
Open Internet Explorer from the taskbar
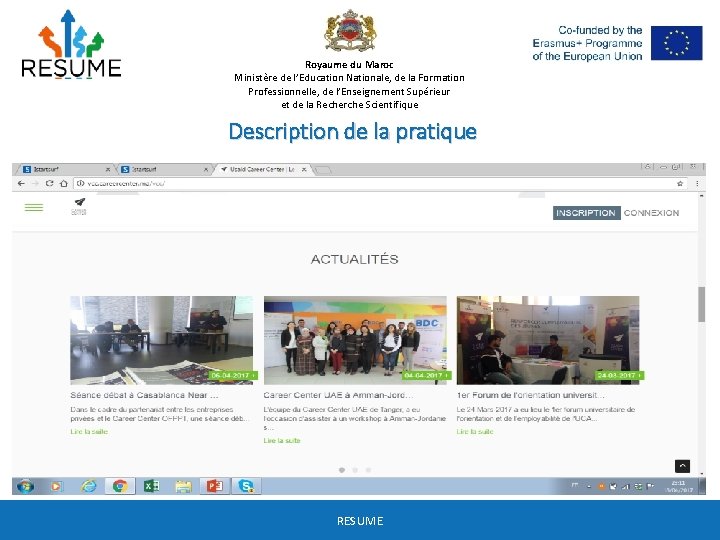(x=89, y=486)
